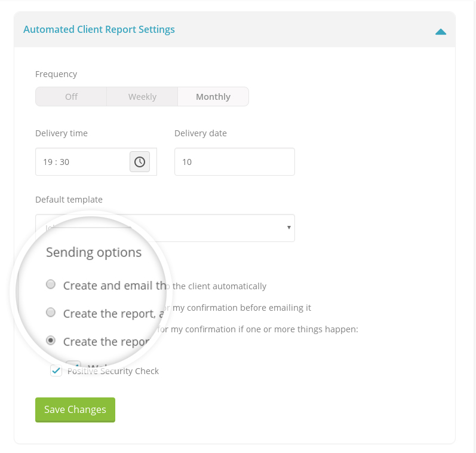476x453 pixels.
Task: Click the clock icon beside delivery time
Action: [x=140, y=162]
